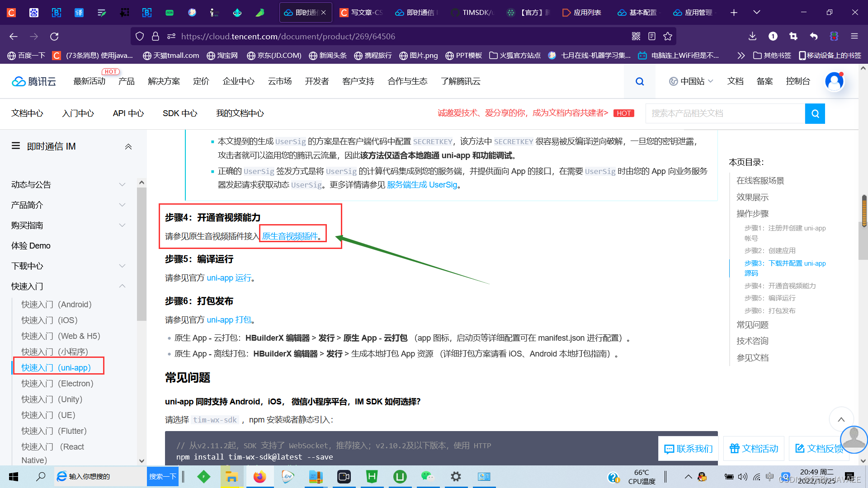Bookmark this page with star icon

pos(668,36)
